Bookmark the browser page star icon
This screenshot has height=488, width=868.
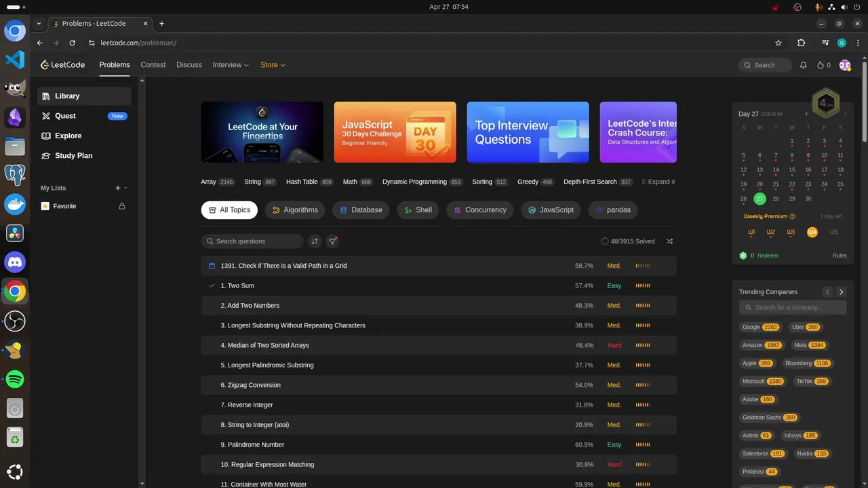click(778, 43)
